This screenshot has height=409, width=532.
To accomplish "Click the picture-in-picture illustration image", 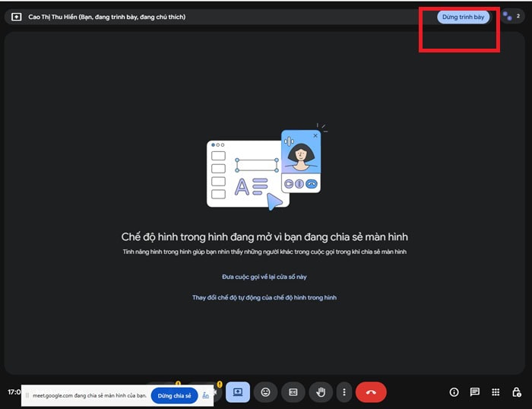I will (x=267, y=167).
